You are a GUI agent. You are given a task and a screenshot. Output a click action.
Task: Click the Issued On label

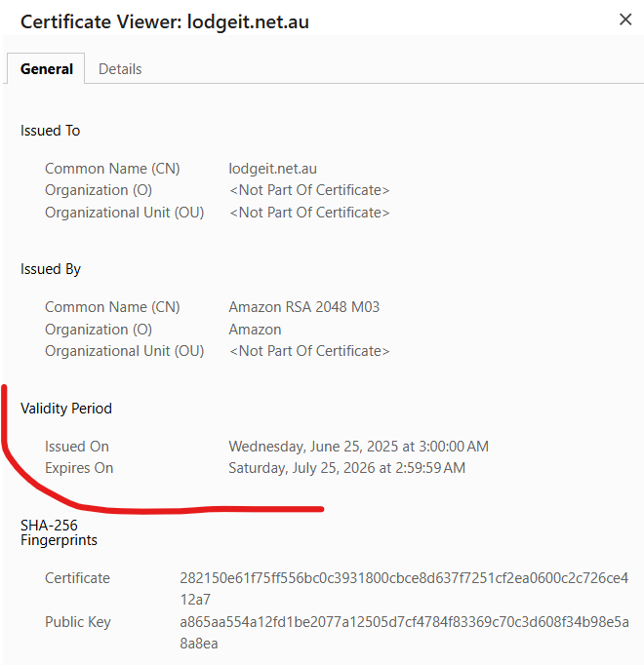click(x=77, y=447)
